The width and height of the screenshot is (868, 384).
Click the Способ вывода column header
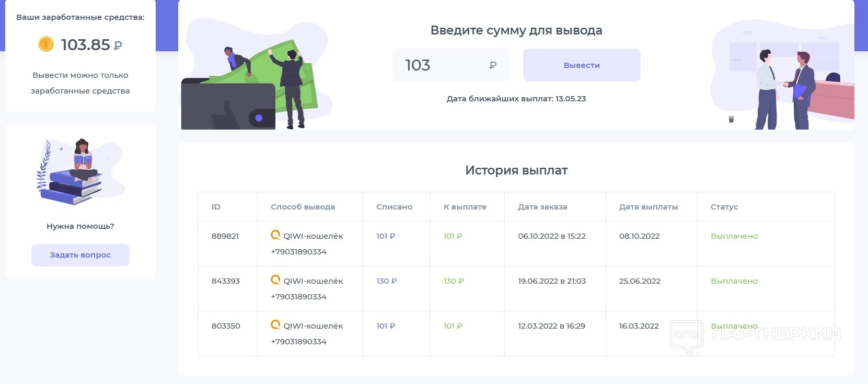[x=303, y=207]
